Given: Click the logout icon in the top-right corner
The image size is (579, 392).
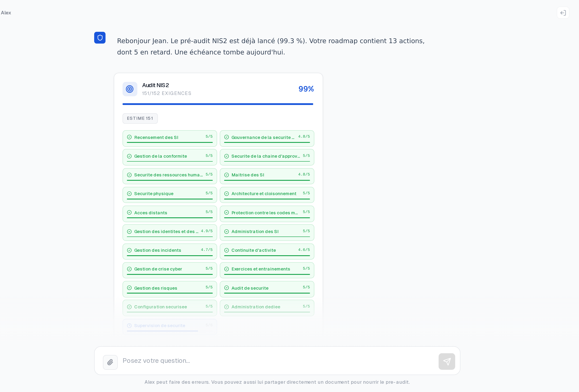Looking at the screenshot, I should [563, 12].
